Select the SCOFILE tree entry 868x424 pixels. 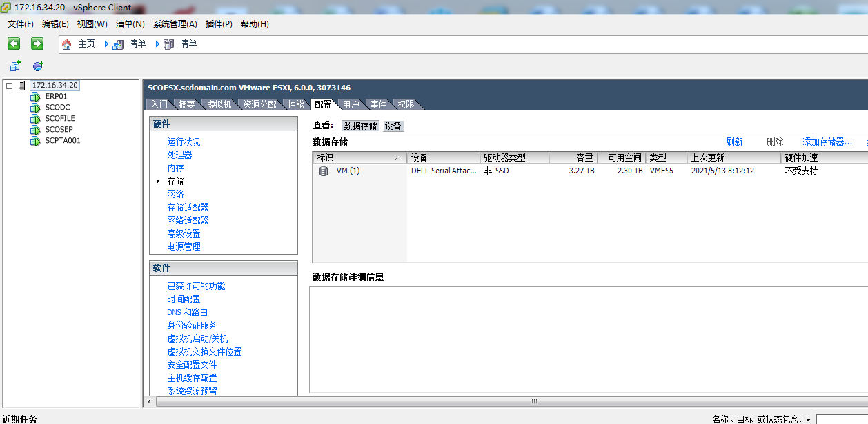point(60,119)
